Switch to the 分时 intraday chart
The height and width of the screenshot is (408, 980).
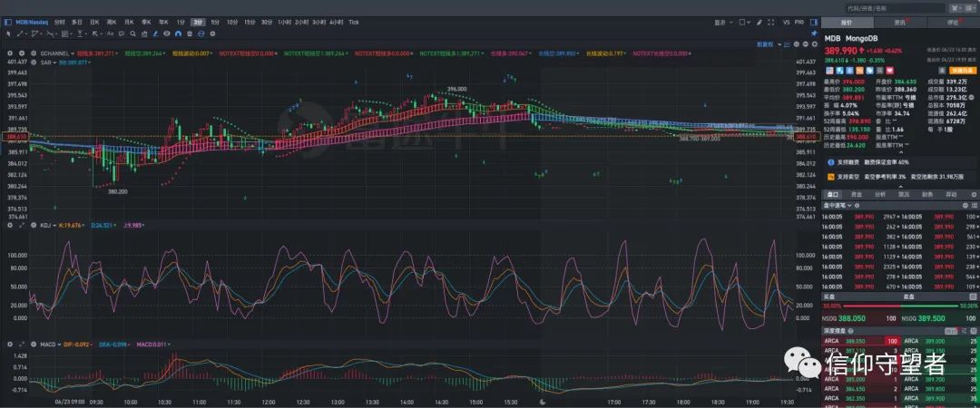(x=59, y=23)
